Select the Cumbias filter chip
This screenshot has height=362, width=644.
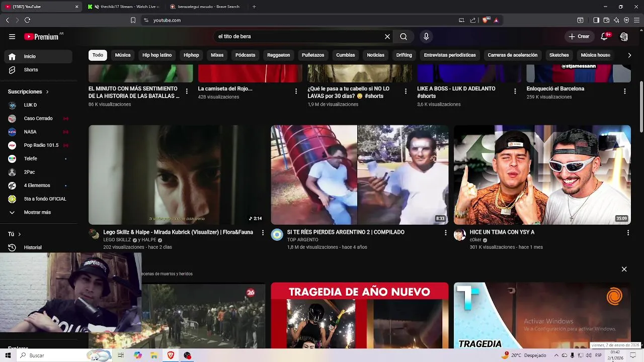(346, 55)
